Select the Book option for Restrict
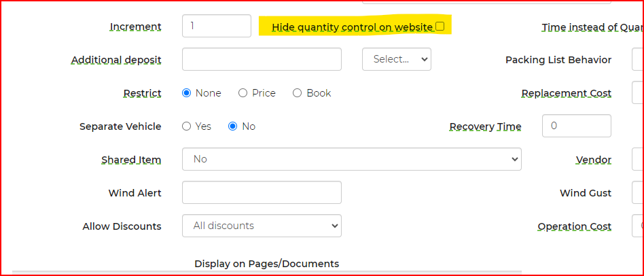The height and width of the screenshot is (276, 644). pos(297,93)
